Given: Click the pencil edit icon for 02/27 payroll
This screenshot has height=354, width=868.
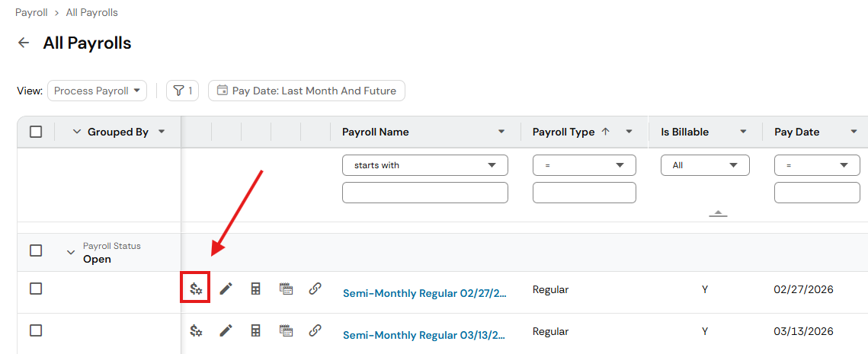Looking at the screenshot, I should (x=226, y=289).
